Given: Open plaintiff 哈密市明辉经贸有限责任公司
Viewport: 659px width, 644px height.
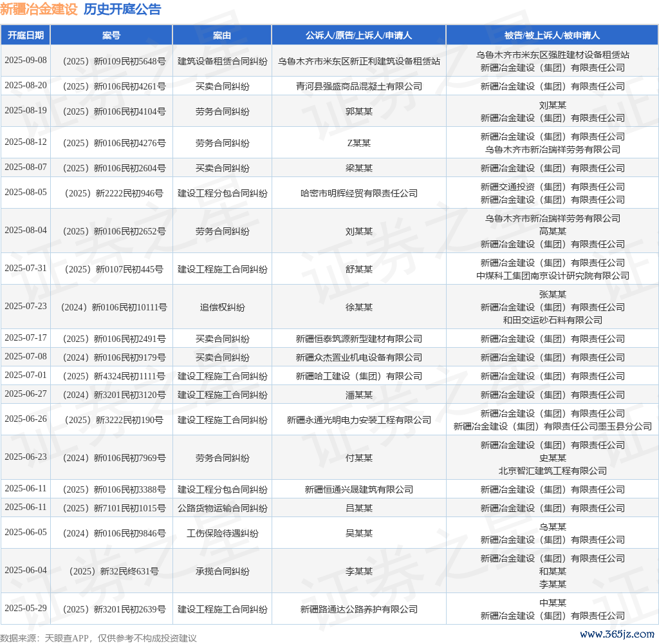Looking at the screenshot, I should 358,193.
